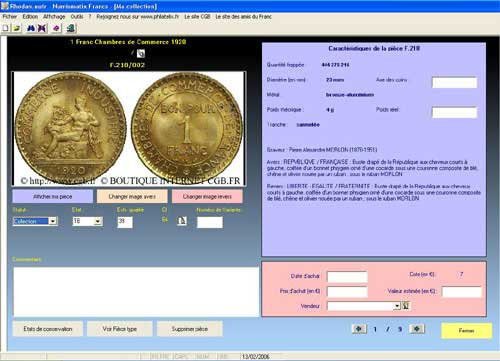Go to next coin with right arrow
This screenshot has height=361, width=500.
(417, 329)
